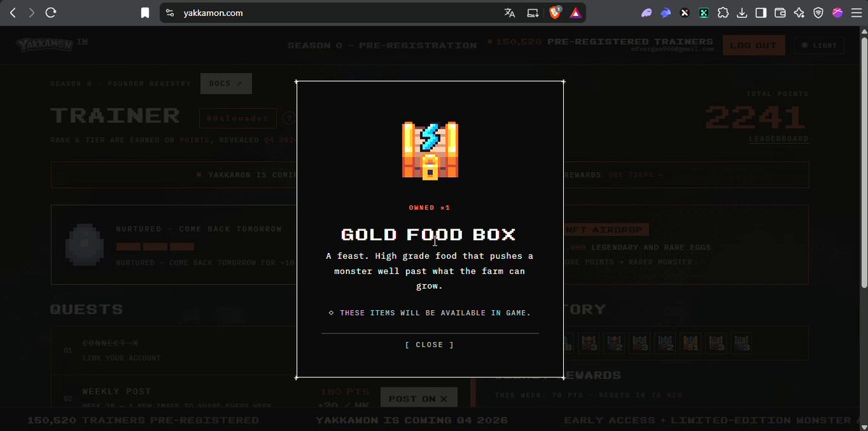Open the blue rabbit wallet extension
868x431 pixels.
(666, 13)
